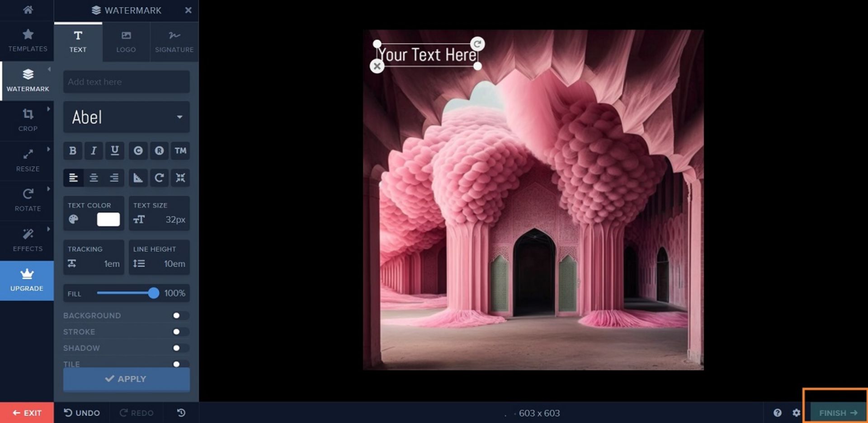The height and width of the screenshot is (423, 868).
Task: Expand the Crop tool submenu
Action: click(28, 120)
